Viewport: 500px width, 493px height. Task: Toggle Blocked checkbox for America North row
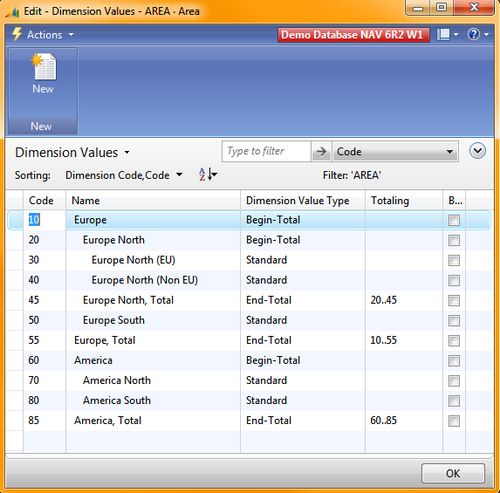click(x=454, y=381)
